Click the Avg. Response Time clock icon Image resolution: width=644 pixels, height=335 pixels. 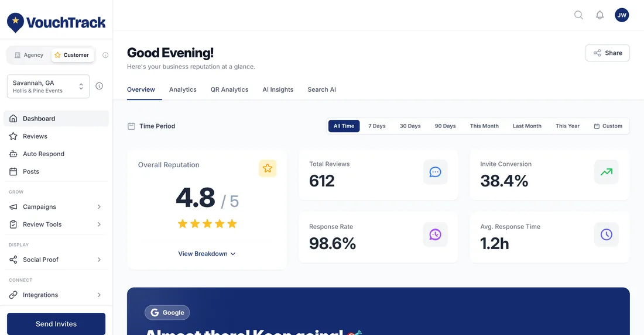(x=606, y=234)
